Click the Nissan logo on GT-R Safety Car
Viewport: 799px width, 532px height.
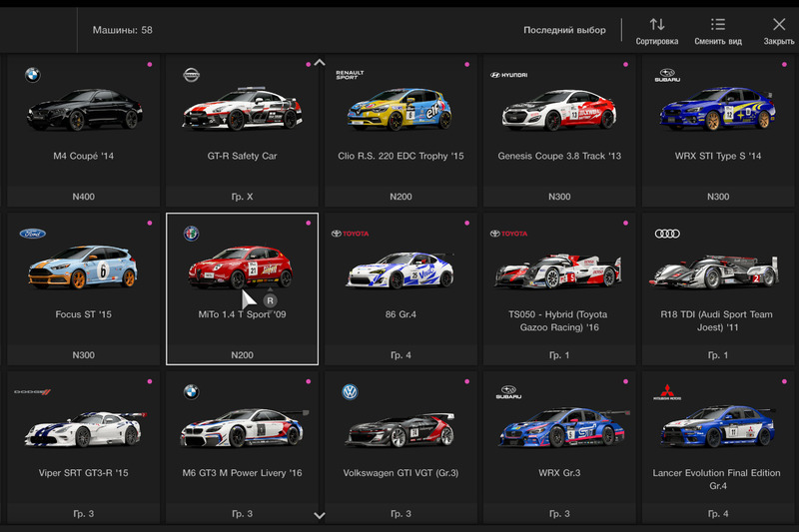point(191,75)
